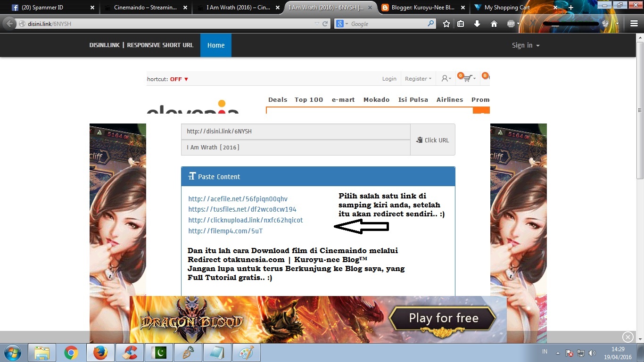Open Top 100 on elevenia

309,99
